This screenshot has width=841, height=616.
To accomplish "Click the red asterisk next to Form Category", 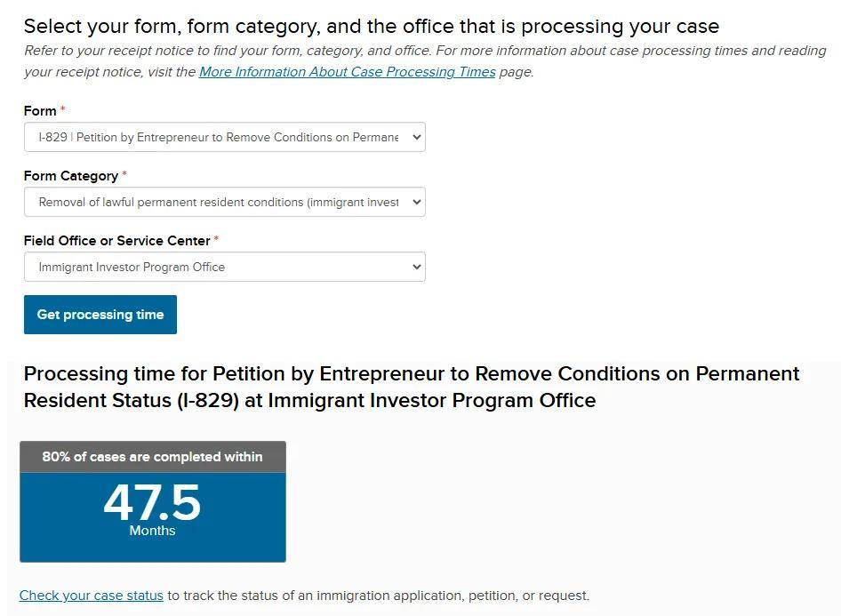I will 124,175.
